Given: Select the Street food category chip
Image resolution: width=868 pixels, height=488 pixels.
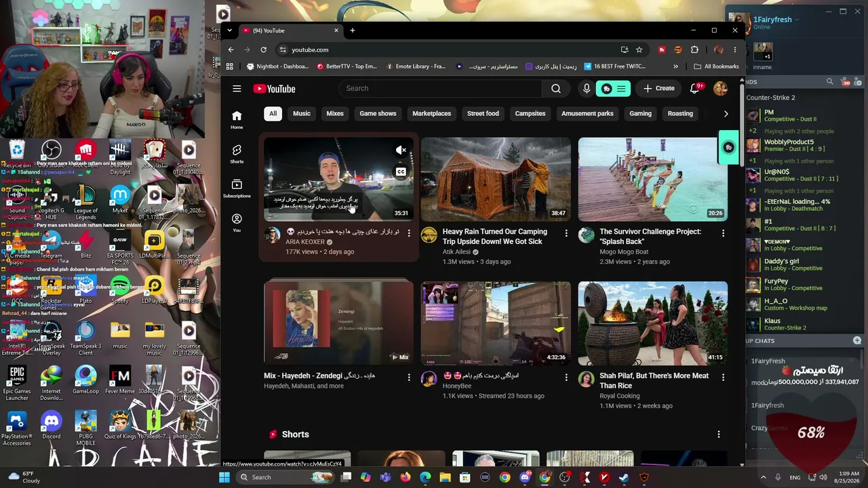Looking at the screenshot, I should coord(483,114).
